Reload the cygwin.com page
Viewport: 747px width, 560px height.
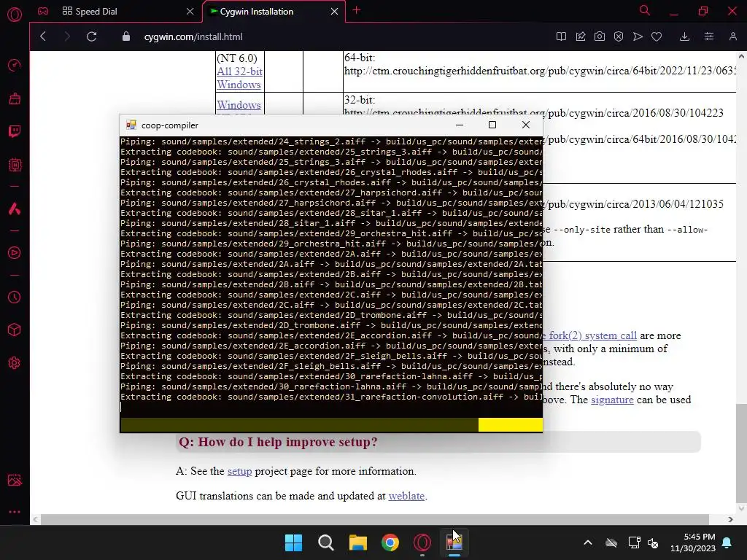click(x=91, y=36)
